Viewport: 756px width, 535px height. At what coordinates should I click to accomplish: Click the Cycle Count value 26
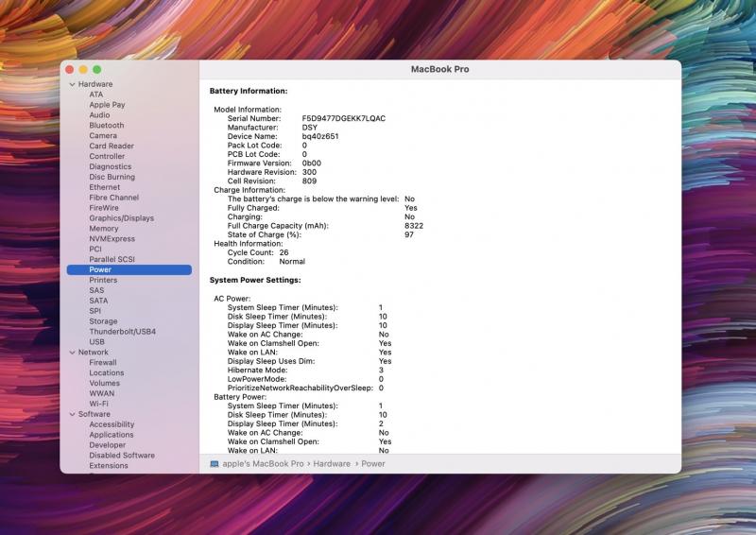point(284,252)
